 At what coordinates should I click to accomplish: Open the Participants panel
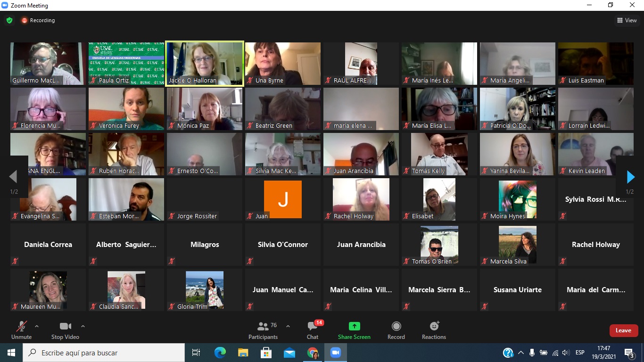pyautogui.click(x=263, y=330)
